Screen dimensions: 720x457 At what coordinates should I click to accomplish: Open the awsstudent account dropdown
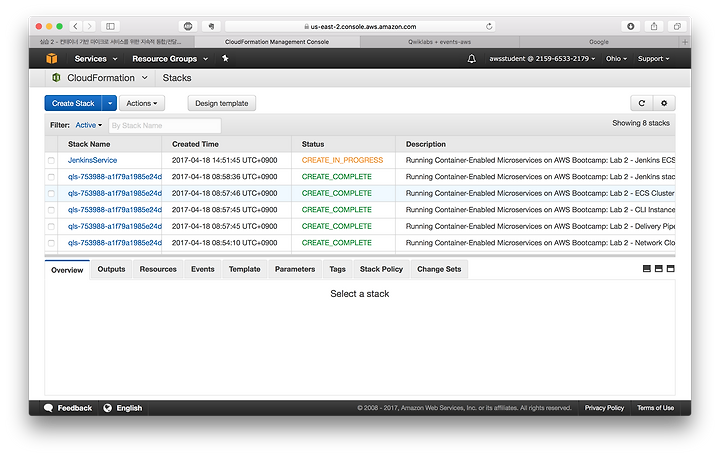(542, 59)
